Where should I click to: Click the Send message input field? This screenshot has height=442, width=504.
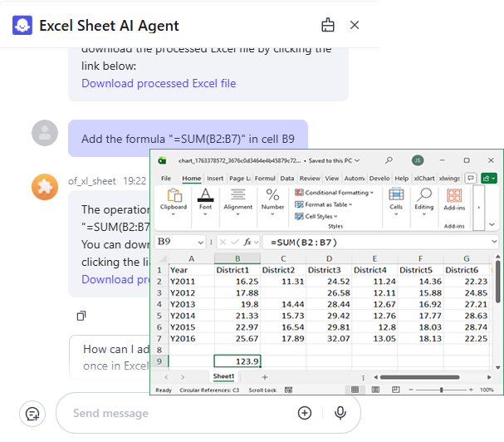(x=180, y=413)
